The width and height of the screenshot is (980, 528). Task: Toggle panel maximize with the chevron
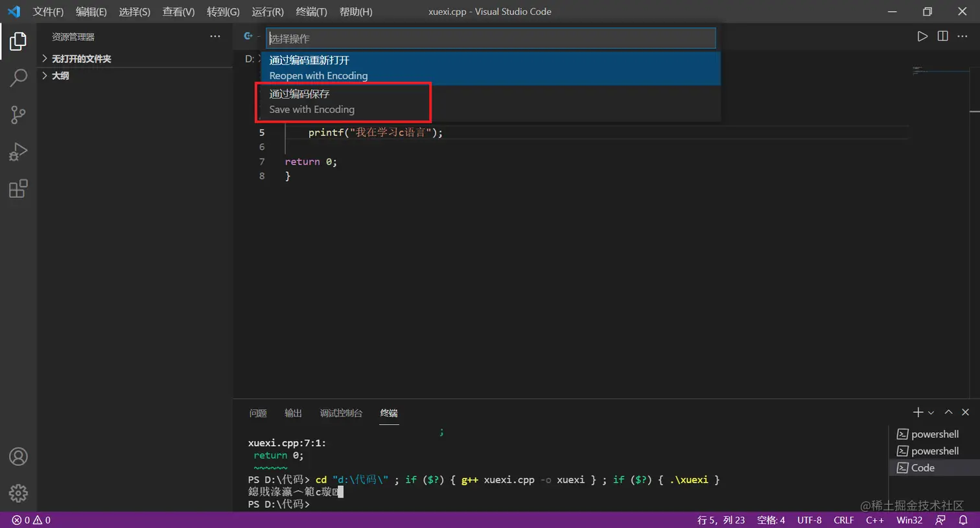(948, 412)
